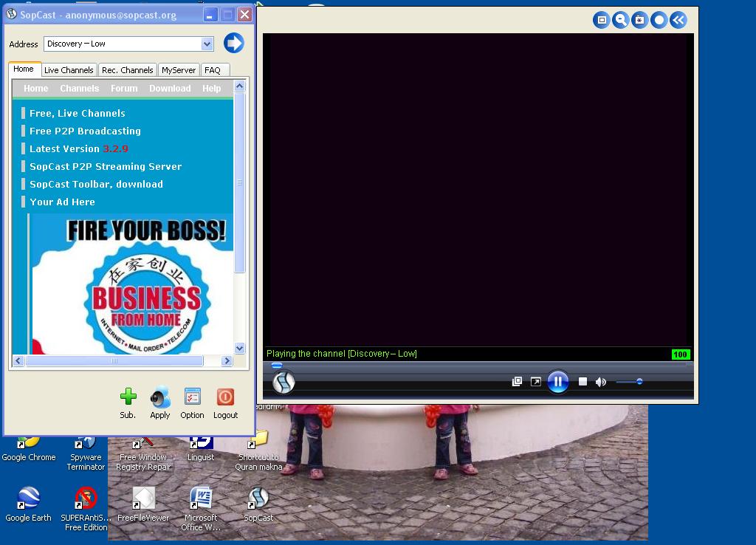Click Free Window Registry Repair desktop icon

143,454
